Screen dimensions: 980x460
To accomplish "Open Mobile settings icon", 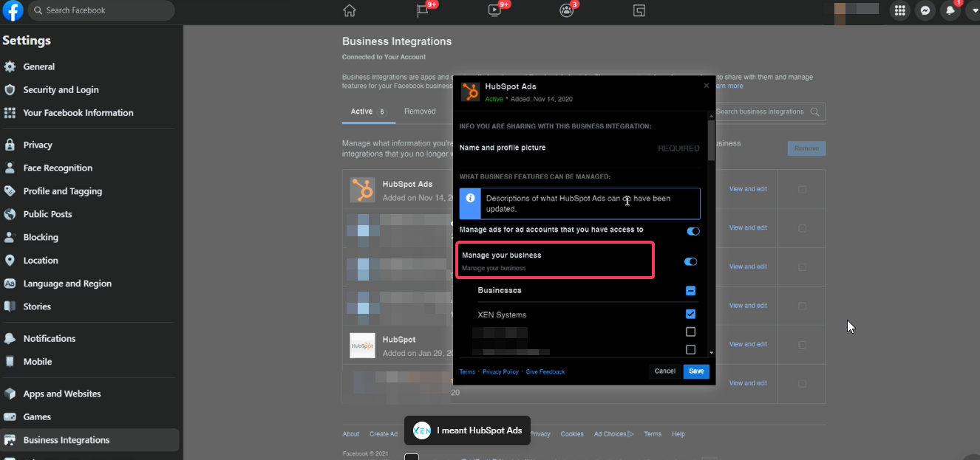I will [x=10, y=362].
